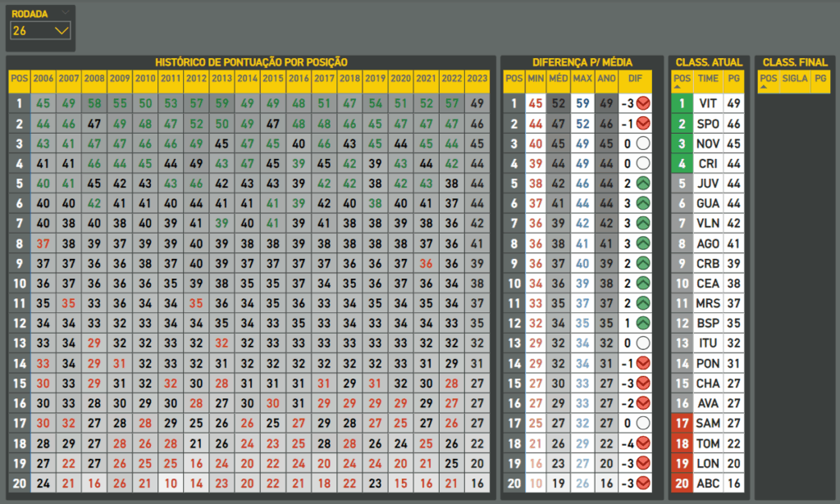Click the white circle icon in DIF row 17

pos(643,424)
